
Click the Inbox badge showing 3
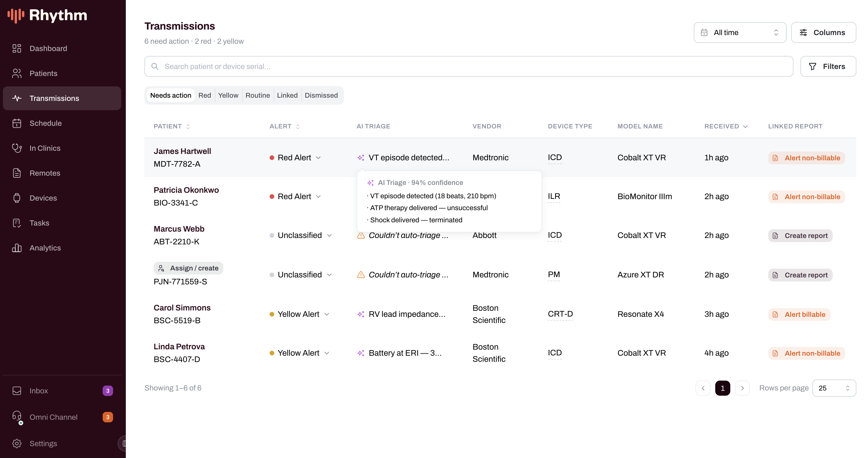[x=108, y=391]
